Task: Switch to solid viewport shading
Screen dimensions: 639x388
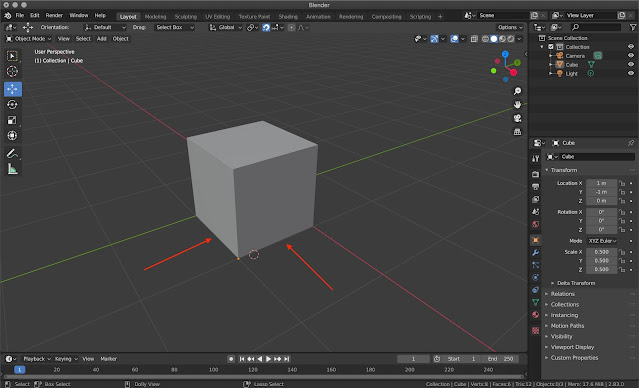Action: pyautogui.click(x=494, y=39)
